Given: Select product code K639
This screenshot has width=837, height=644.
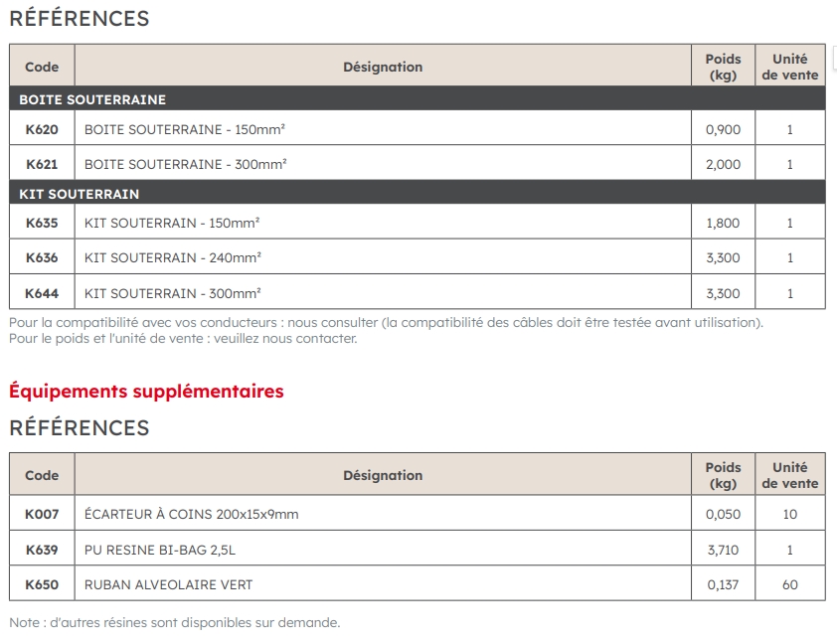Looking at the screenshot, I should coord(42,549).
